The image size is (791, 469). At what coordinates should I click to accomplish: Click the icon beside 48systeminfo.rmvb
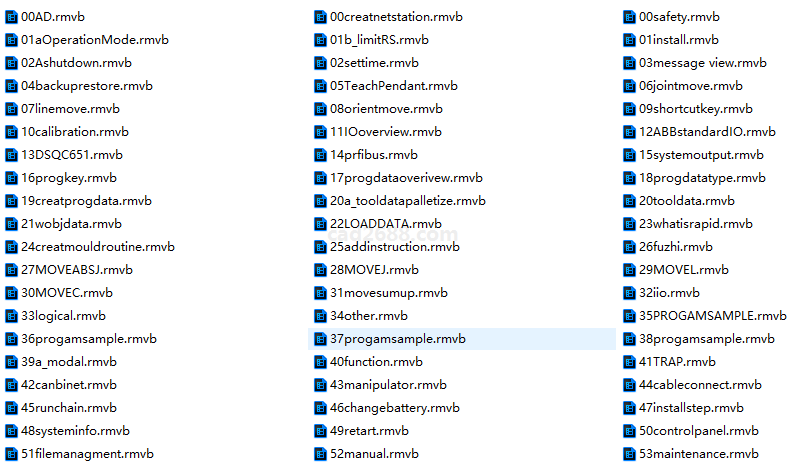[x=12, y=431]
